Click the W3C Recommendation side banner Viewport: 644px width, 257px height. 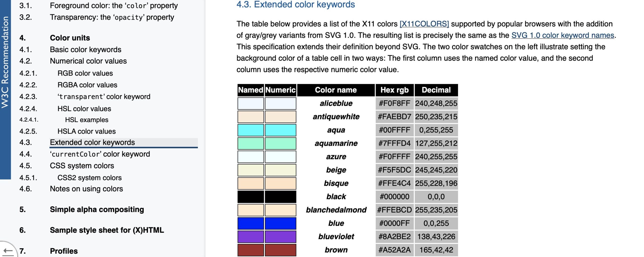5,62
